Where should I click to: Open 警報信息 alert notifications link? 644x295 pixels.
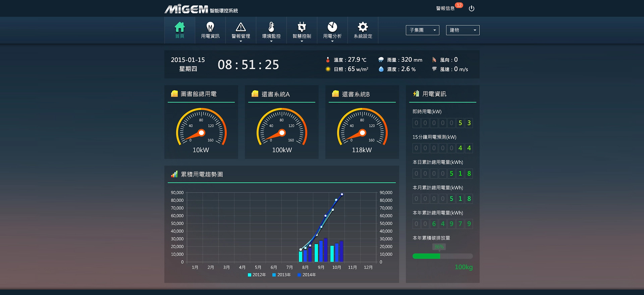[445, 8]
